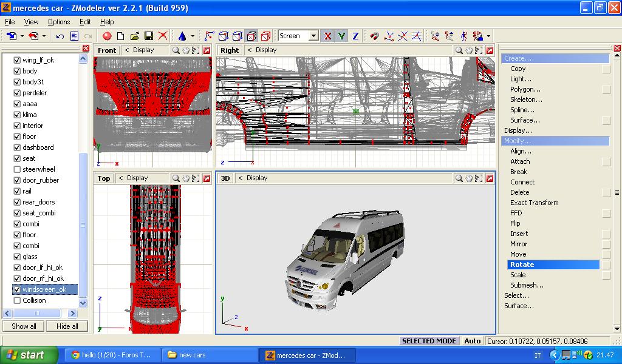622x364 pixels.
Task: Open the document list icon beside Undo
Action: [74, 36]
